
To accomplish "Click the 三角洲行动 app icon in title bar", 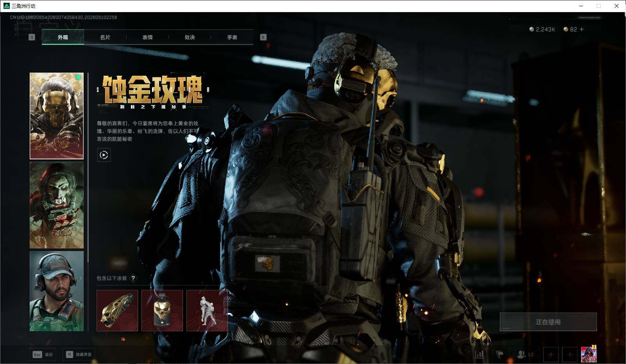I will tap(6, 6).
